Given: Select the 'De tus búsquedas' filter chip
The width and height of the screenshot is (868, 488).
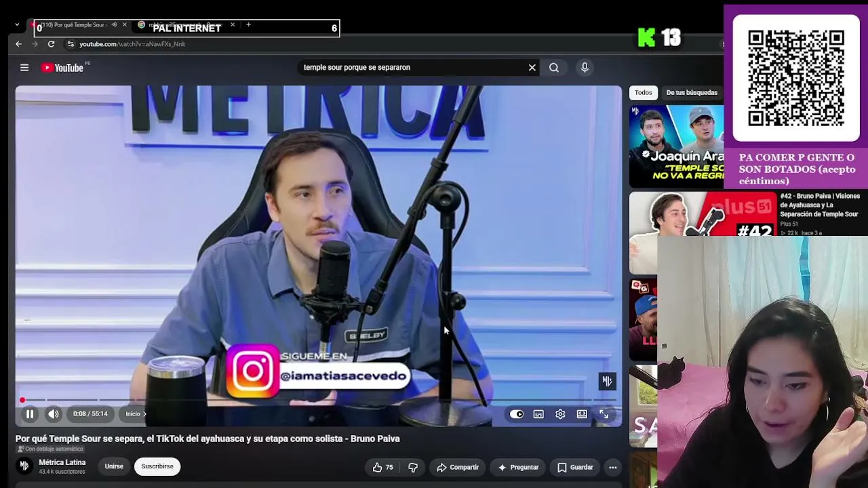Looking at the screenshot, I should [692, 92].
